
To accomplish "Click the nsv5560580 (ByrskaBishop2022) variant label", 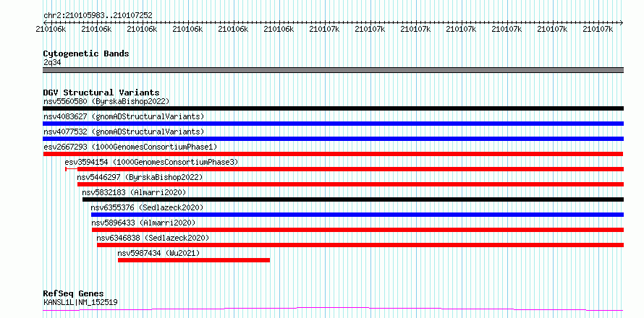I will coord(106,101).
